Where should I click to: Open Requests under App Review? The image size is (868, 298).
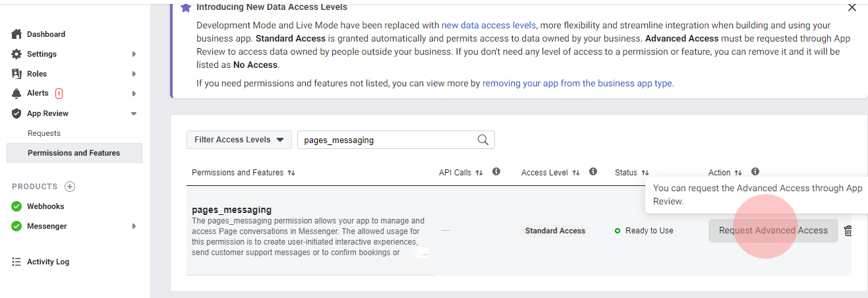point(44,133)
